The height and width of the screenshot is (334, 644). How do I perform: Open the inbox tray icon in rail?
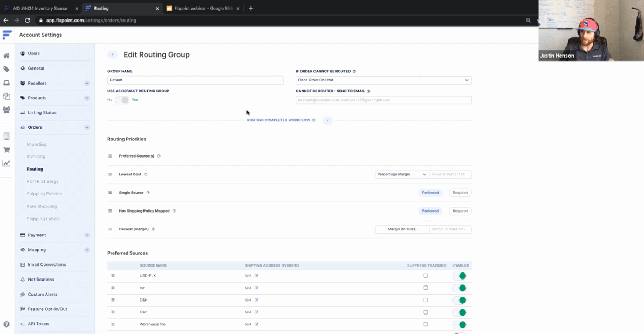click(6, 83)
